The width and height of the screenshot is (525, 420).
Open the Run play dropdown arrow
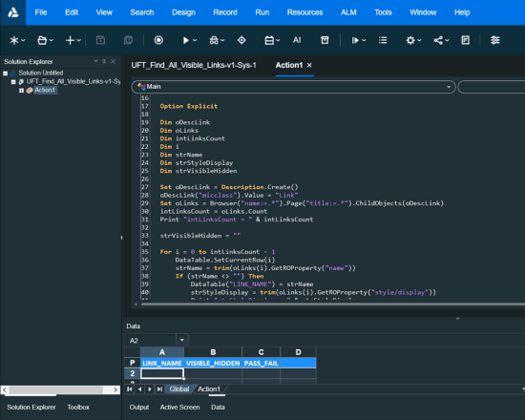click(195, 40)
